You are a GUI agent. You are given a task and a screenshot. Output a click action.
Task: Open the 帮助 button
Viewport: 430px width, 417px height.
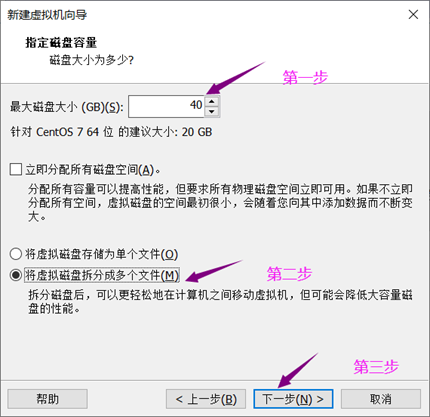point(47,399)
